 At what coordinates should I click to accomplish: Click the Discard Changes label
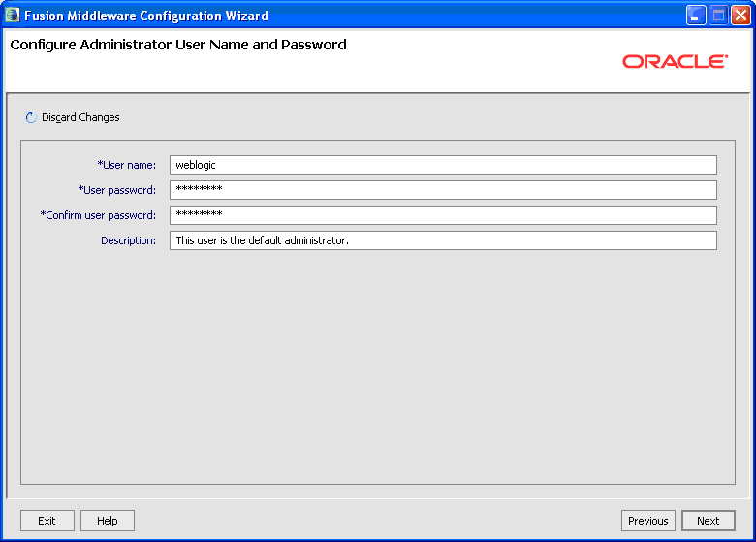[80, 117]
